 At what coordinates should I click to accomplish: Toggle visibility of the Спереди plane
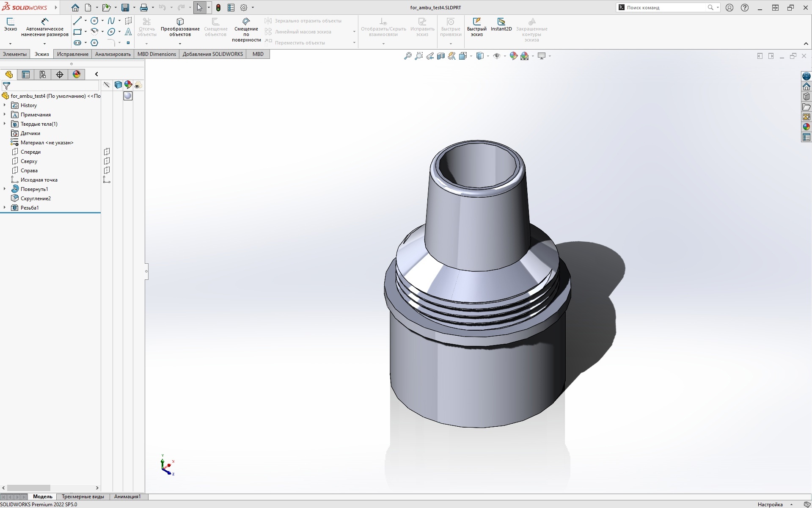point(107,152)
